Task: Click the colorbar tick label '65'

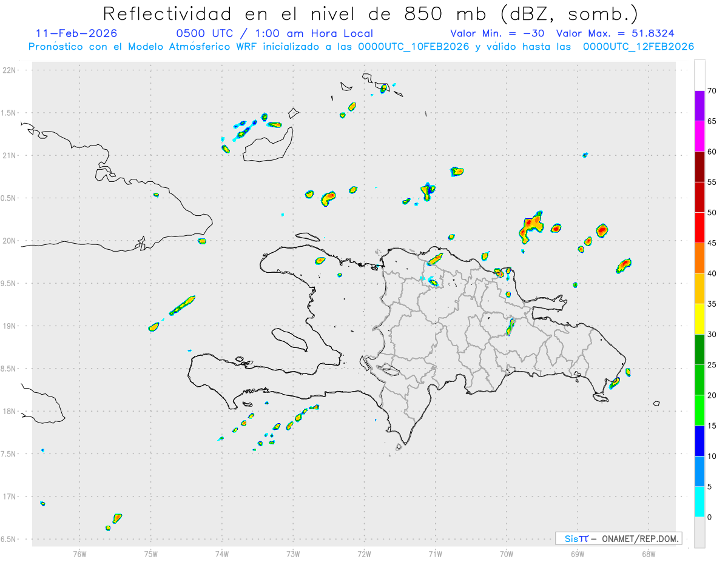Action: click(x=713, y=121)
